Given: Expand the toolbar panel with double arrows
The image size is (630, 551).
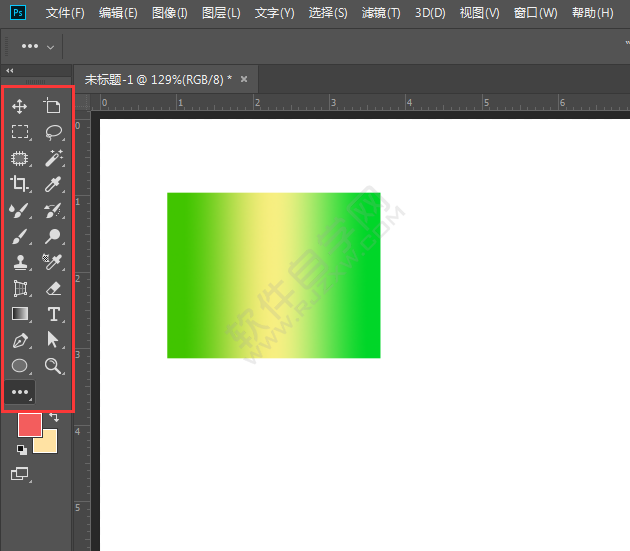Looking at the screenshot, I should (10, 71).
